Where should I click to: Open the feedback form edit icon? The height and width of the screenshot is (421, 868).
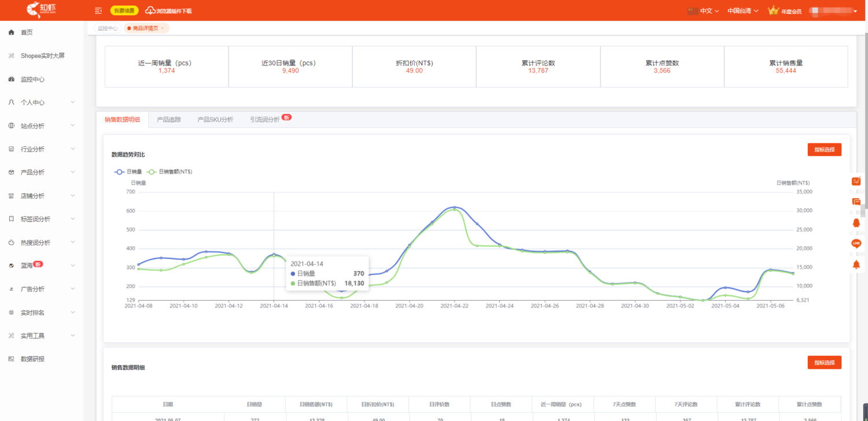(x=856, y=181)
